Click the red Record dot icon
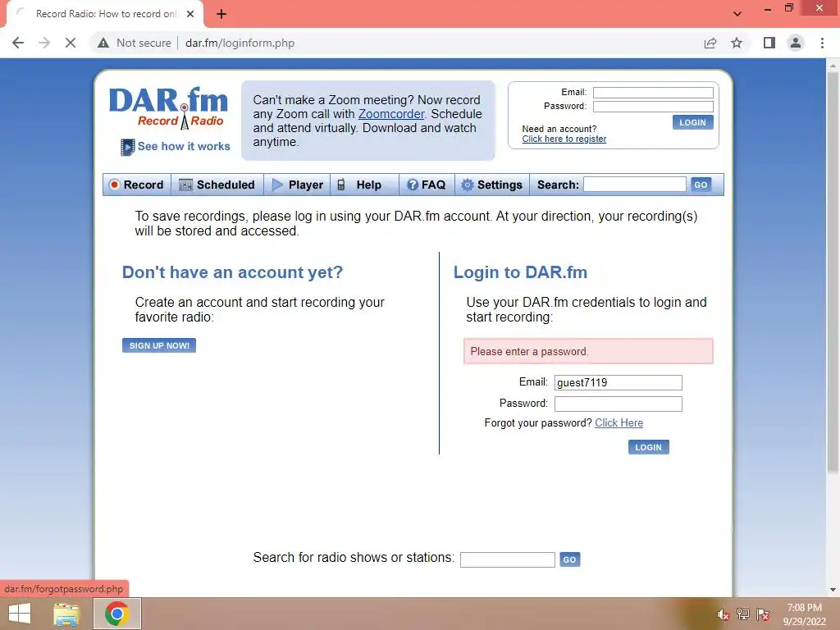 (x=114, y=185)
